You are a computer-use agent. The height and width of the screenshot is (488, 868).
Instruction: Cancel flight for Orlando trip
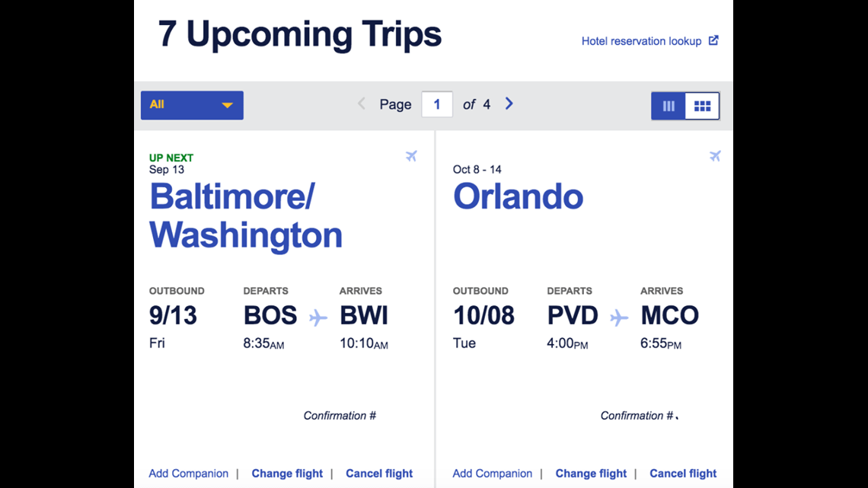(683, 474)
